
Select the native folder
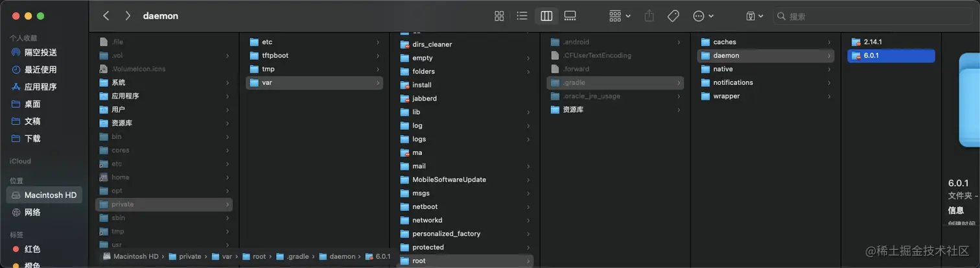coord(765,69)
